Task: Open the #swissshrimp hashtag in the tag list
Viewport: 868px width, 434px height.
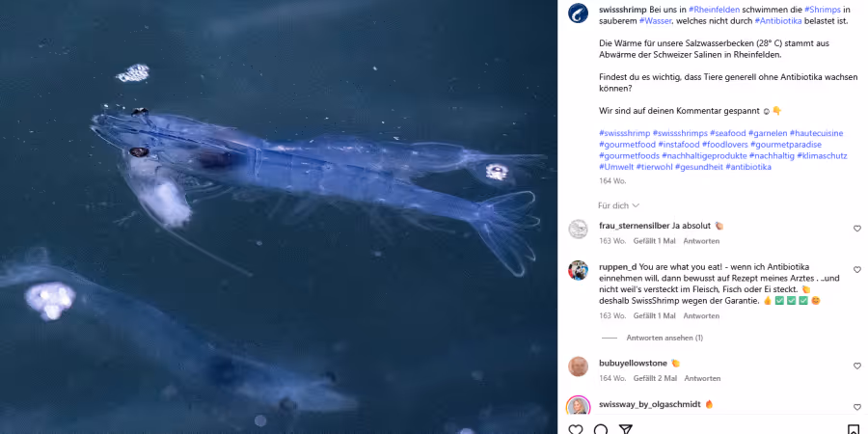Action: tap(624, 133)
